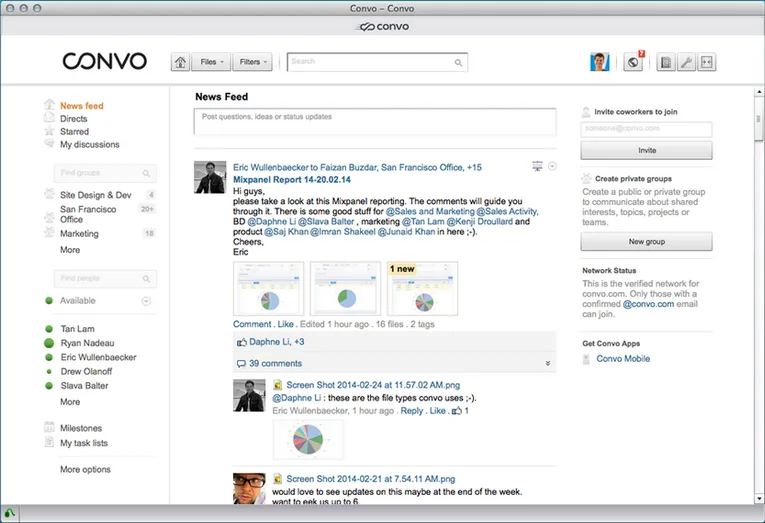Expand the Available status dropdown arrow
Viewport: 765px width, 523px height.
[x=146, y=301]
